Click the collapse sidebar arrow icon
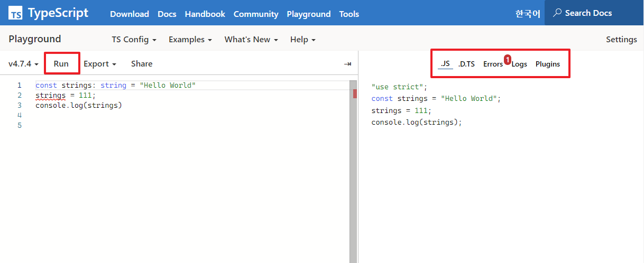644x263 pixels. pos(347,64)
